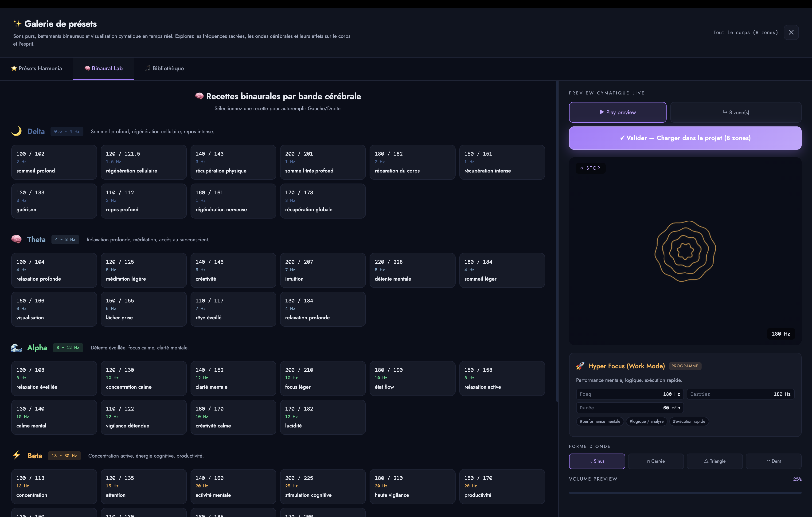Choose the 120 / 121.5 régénération cellulaire recipe

click(x=144, y=162)
